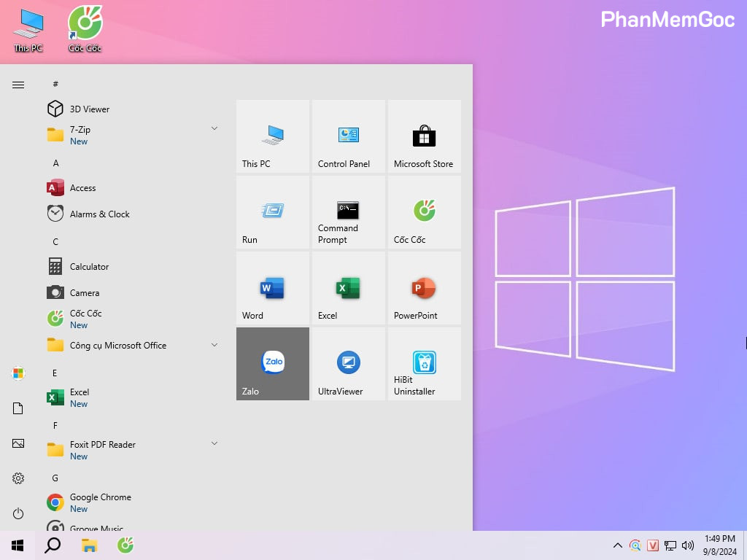Image resolution: width=747 pixels, height=560 pixels.
Task: Open Command Prompt tile
Action: (348, 211)
